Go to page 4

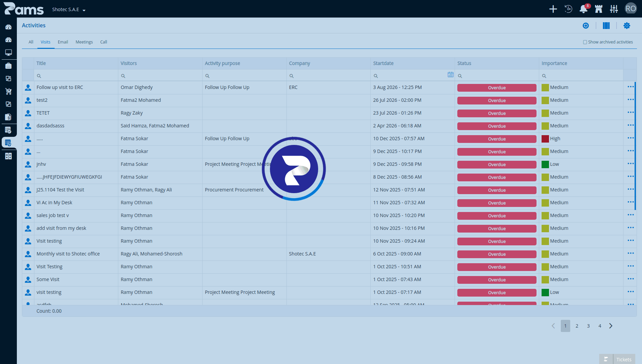coord(600,326)
